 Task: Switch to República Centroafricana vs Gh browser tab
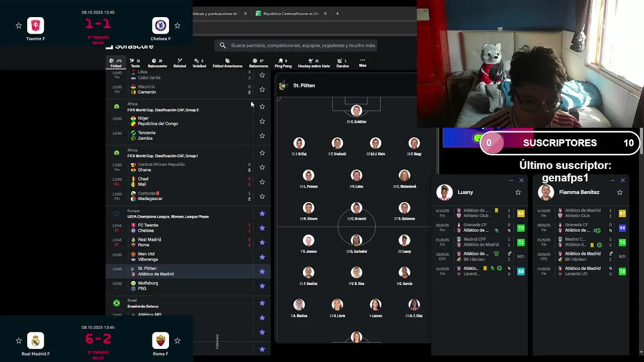coord(291,14)
